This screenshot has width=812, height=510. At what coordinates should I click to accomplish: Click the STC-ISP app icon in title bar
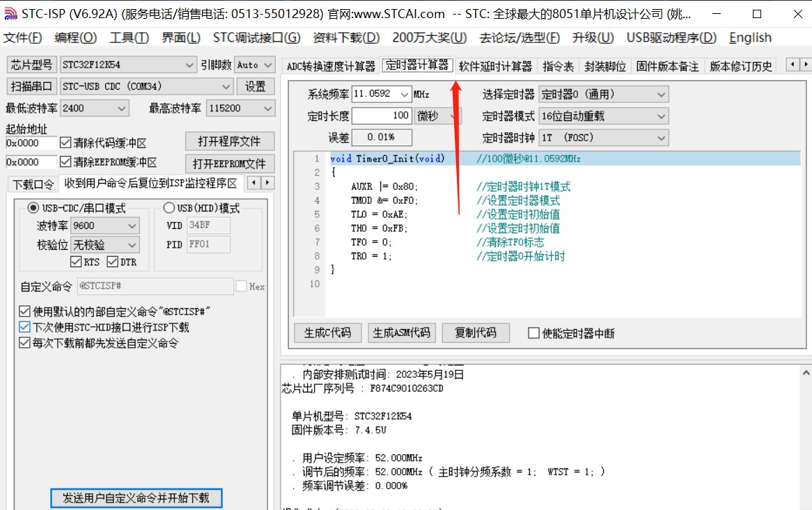pos(10,14)
